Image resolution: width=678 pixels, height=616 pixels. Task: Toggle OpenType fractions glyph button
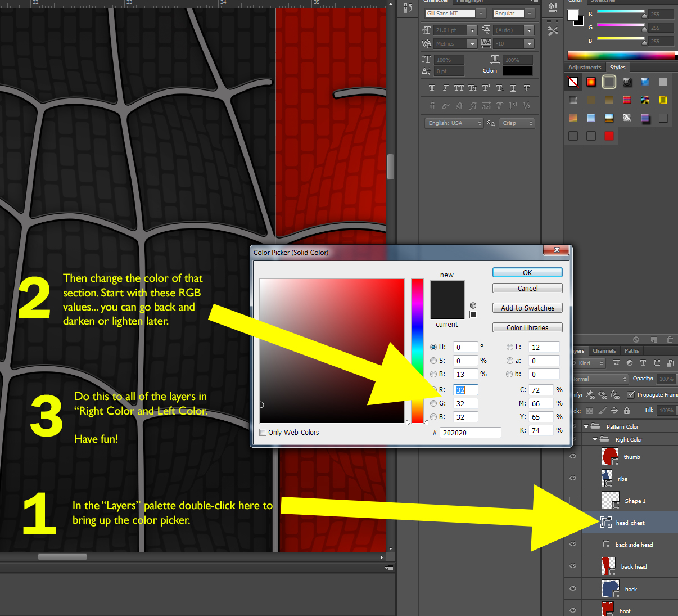[527, 106]
